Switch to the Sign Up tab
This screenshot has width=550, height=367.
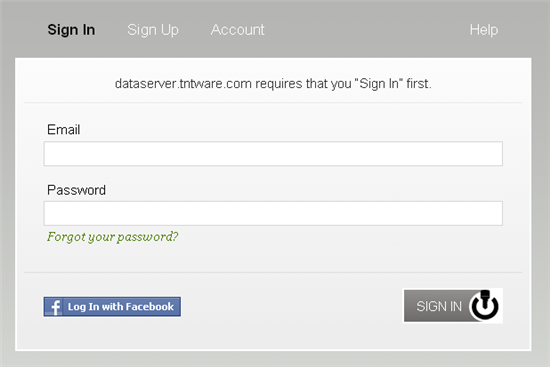pos(153,30)
